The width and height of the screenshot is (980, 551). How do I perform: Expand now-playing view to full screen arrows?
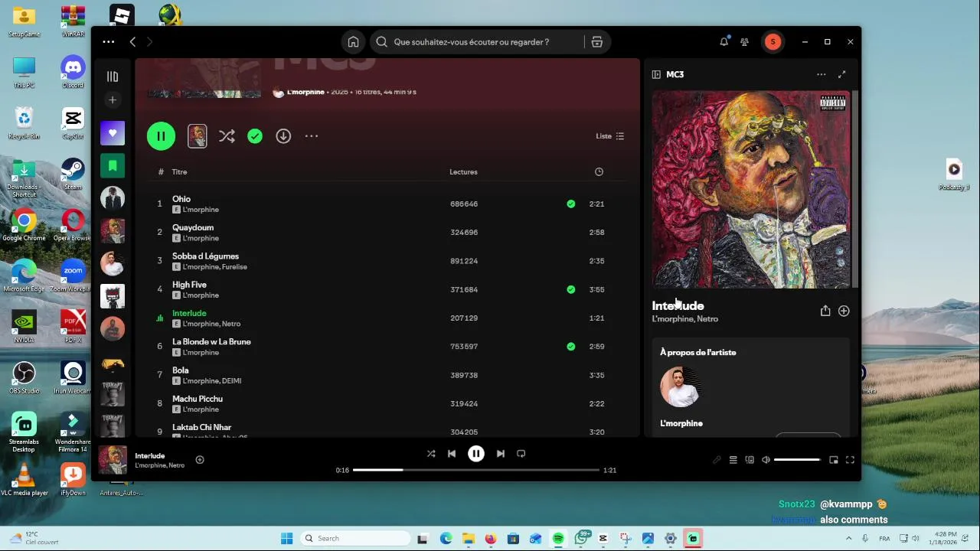coord(842,74)
